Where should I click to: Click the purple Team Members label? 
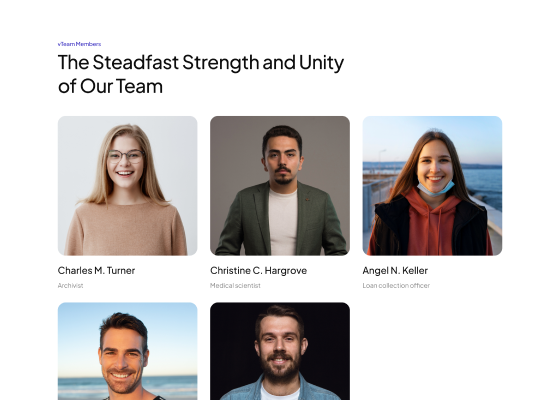(x=79, y=44)
